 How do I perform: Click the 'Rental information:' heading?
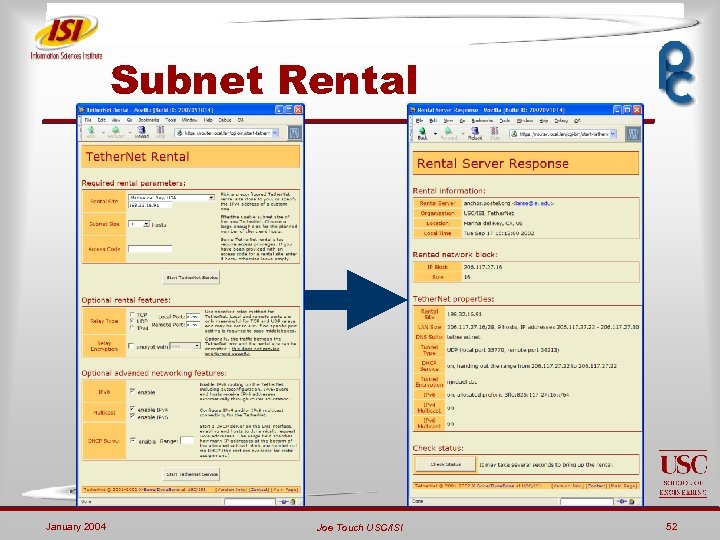[x=449, y=191]
